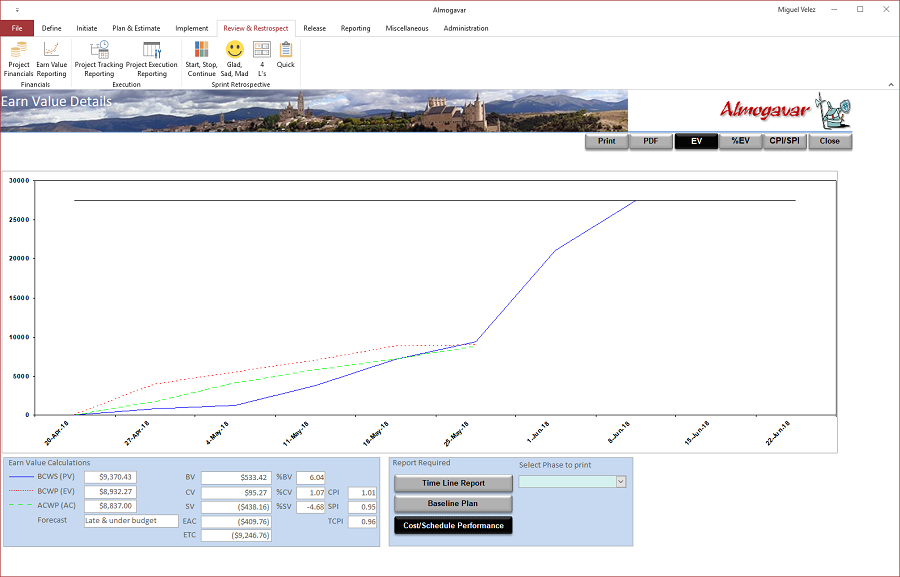The height and width of the screenshot is (577, 900).
Task: Generate the Time Line Report
Action: [x=453, y=483]
